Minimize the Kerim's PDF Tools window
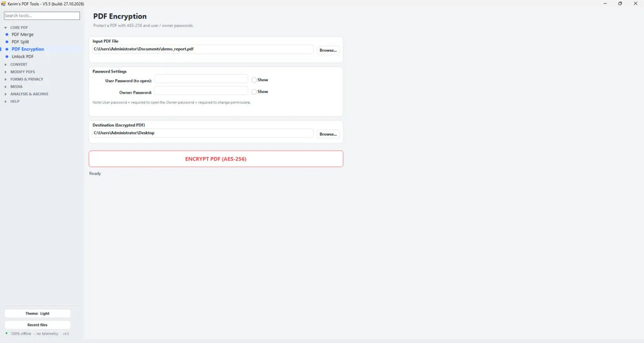Image resolution: width=644 pixels, height=343 pixels. tap(605, 4)
